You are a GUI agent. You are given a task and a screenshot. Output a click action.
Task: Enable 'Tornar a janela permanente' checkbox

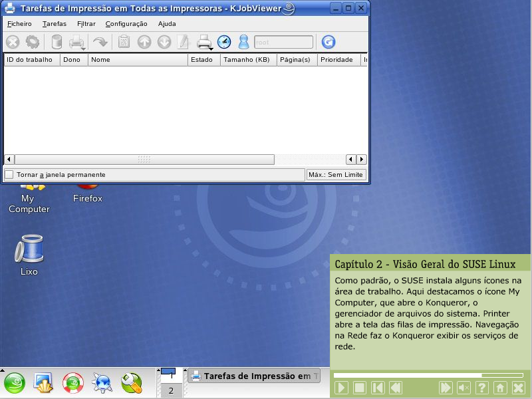pyautogui.click(x=9, y=175)
